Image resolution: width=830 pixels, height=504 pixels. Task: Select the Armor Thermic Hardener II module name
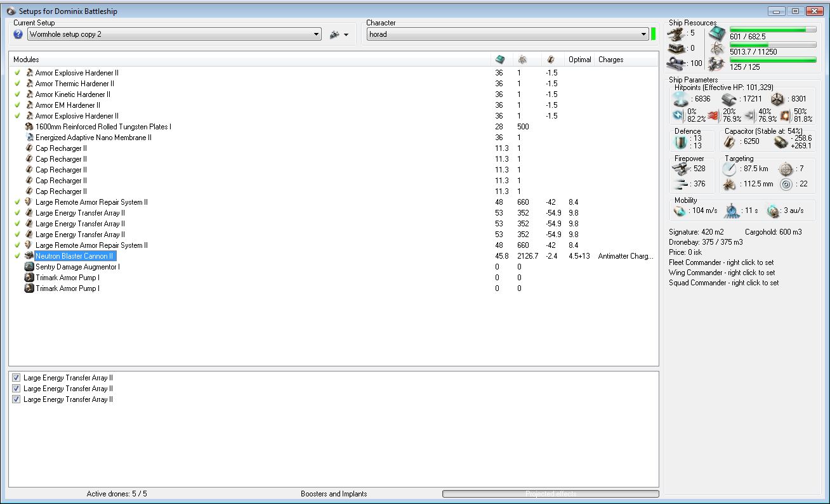[75, 84]
